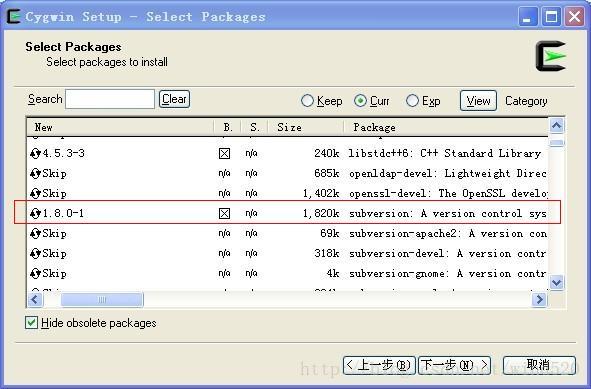Click the Clear search button
Viewport: 591px width, 389px height.
pos(174,99)
